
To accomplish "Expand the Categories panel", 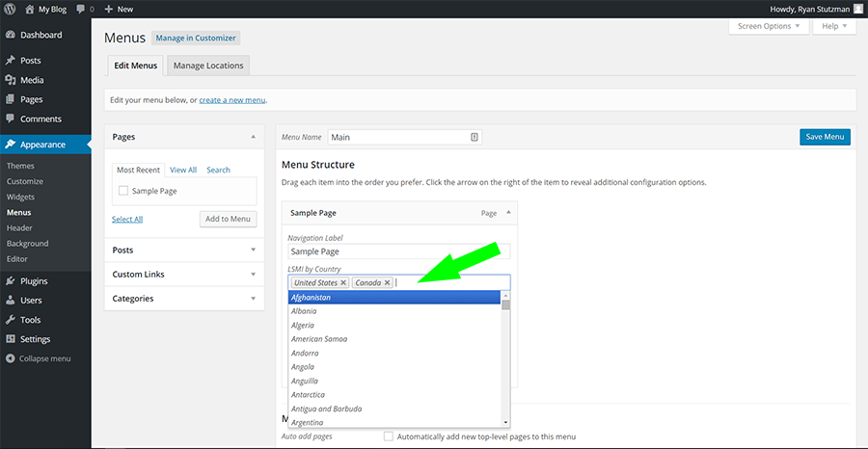I will 253,299.
